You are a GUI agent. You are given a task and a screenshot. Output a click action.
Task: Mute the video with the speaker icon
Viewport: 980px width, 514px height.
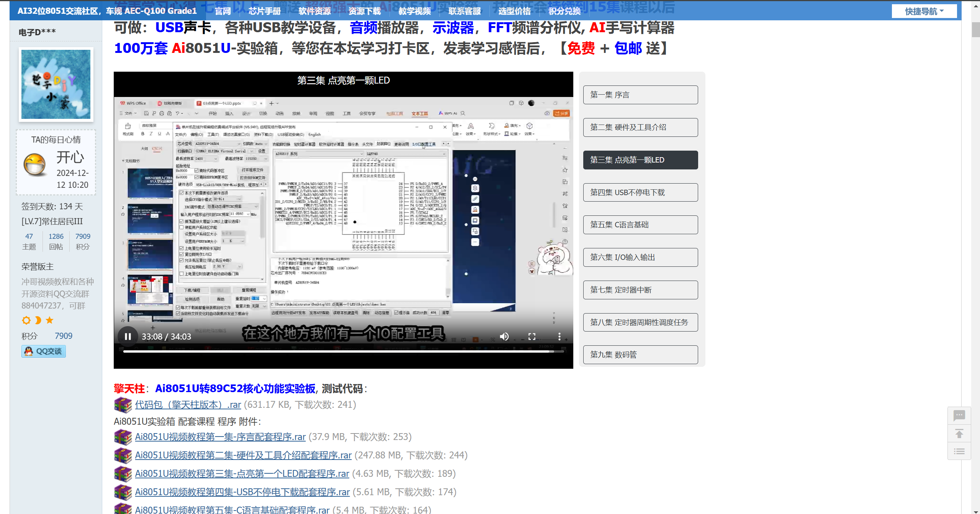(504, 337)
